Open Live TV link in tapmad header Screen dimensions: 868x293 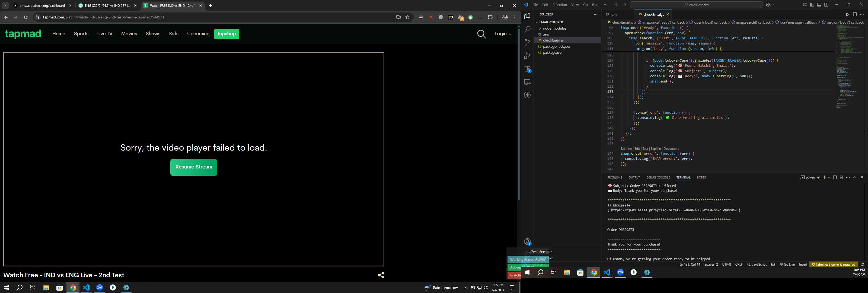pos(105,34)
